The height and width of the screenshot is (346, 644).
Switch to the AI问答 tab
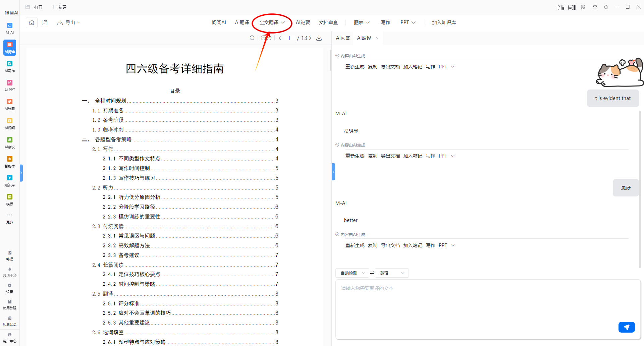click(343, 38)
